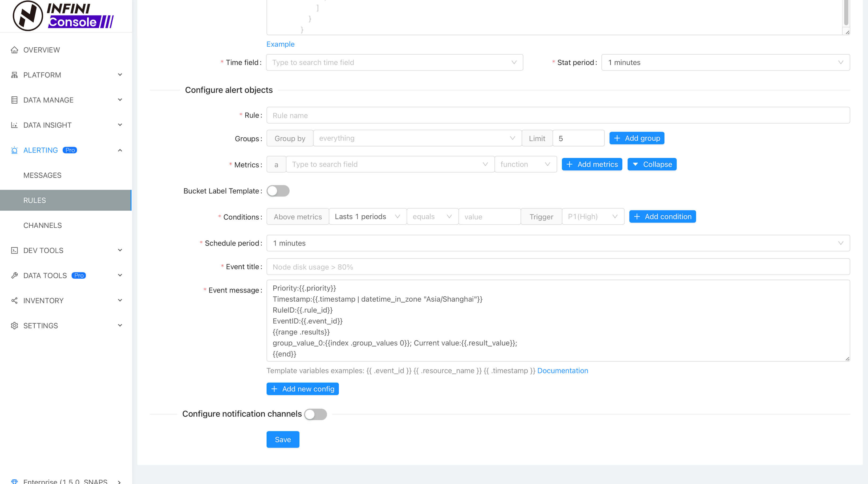868x484 pixels.
Task: Expand the Inventory menu chevron
Action: point(120,301)
